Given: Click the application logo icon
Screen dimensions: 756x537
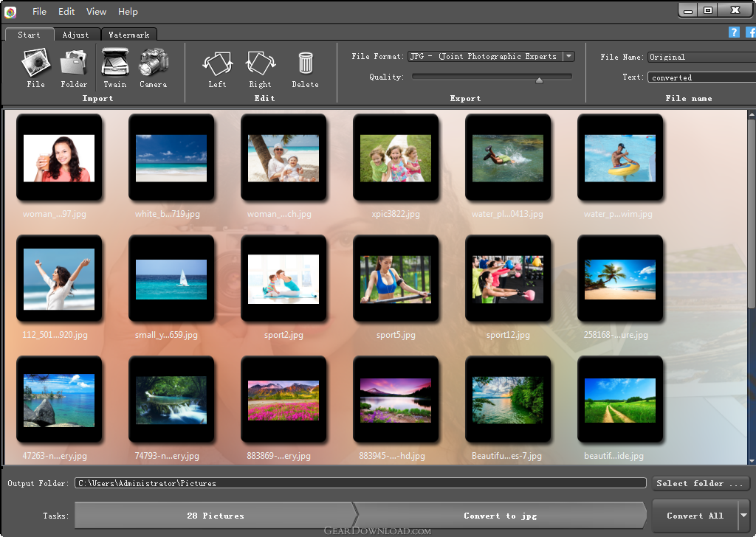Looking at the screenshot, I should point(10,12).
